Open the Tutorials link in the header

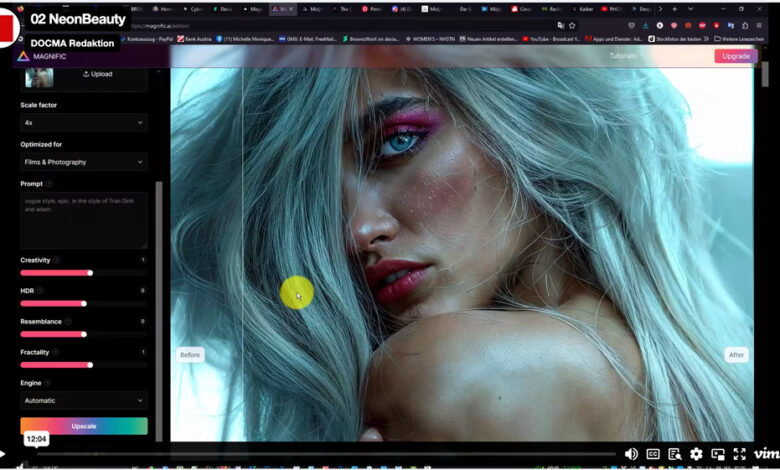point(623,56)
